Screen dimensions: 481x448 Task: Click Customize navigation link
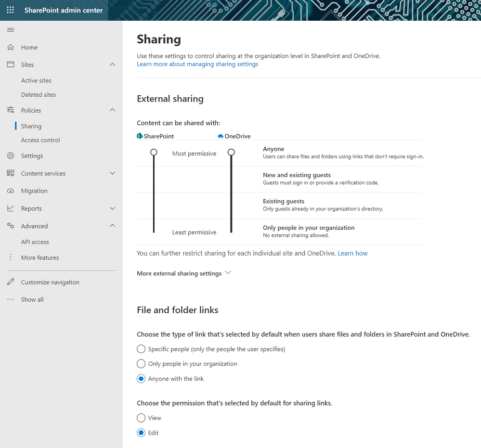point(50,282)
